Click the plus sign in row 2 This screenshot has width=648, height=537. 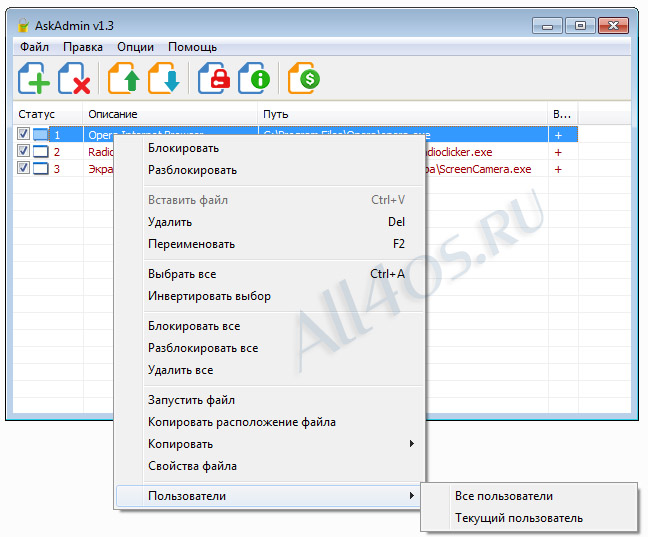(558, 153)
